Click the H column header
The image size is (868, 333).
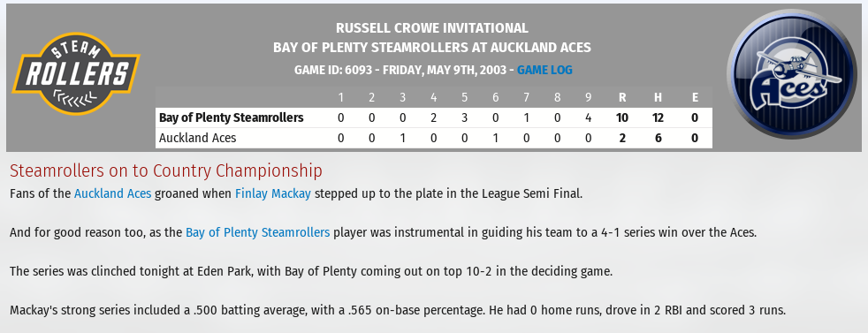(x=658, y=98)
